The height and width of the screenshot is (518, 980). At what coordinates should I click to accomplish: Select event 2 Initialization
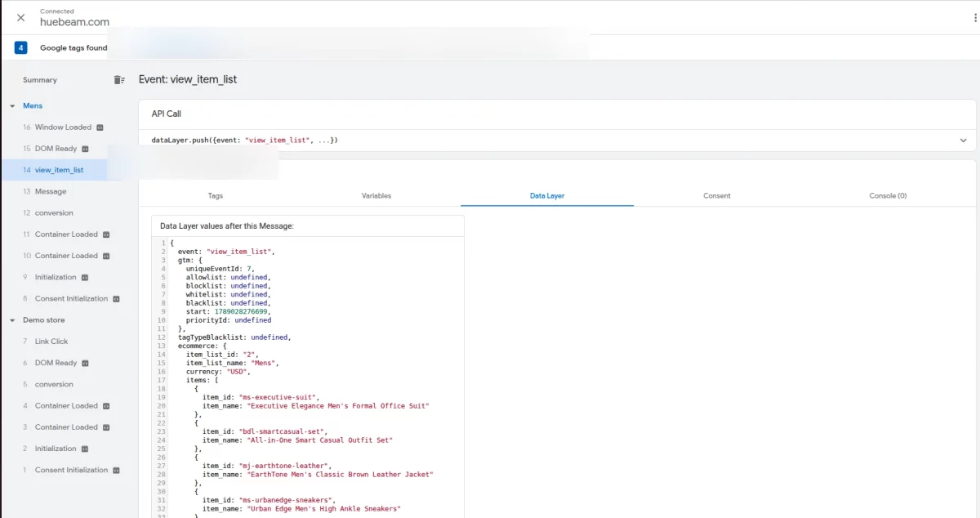[56, 449]
